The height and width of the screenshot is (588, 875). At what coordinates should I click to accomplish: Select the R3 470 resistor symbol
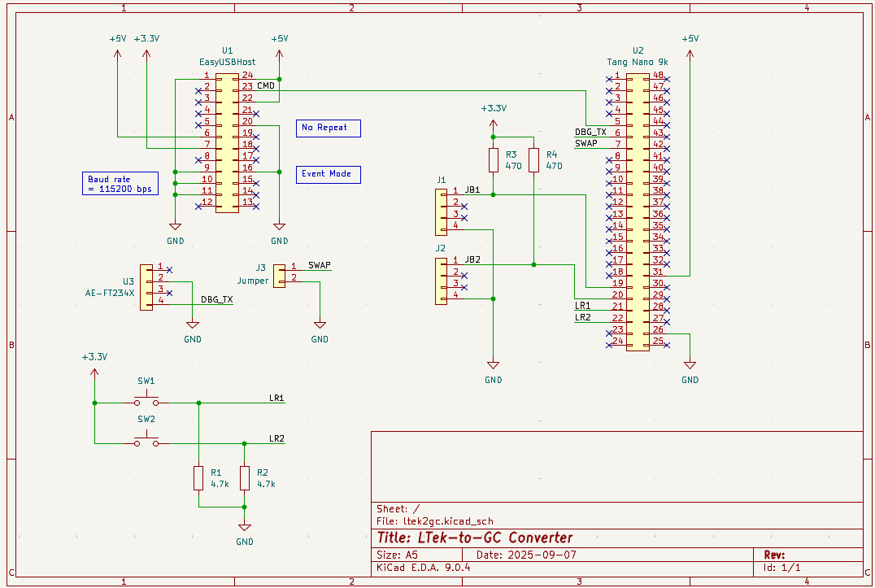point(493,160)
